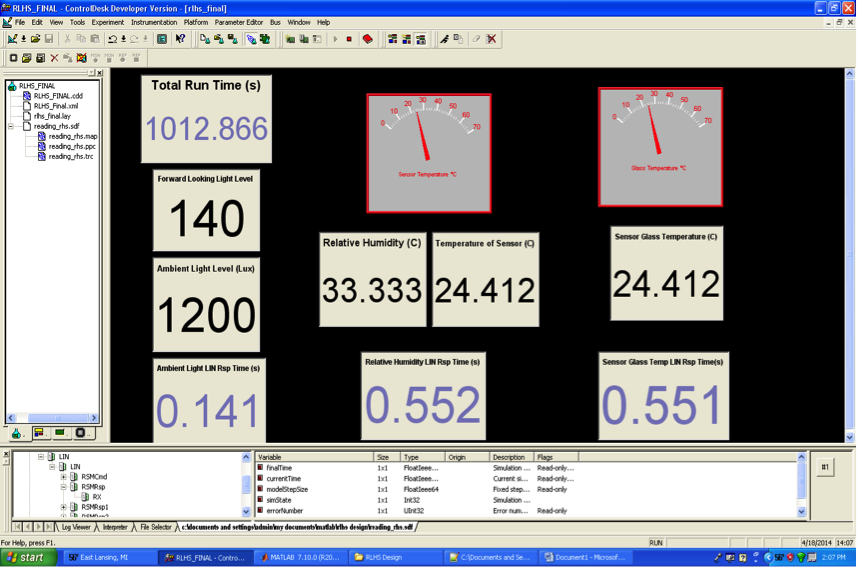
Task: Click the Undo arrow toolbar icon
Action: 113,39
